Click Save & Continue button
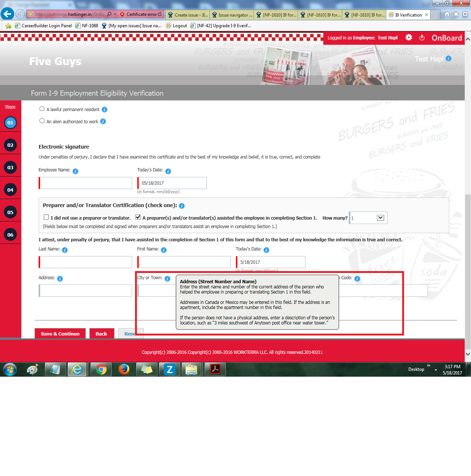 pos(60,334)
